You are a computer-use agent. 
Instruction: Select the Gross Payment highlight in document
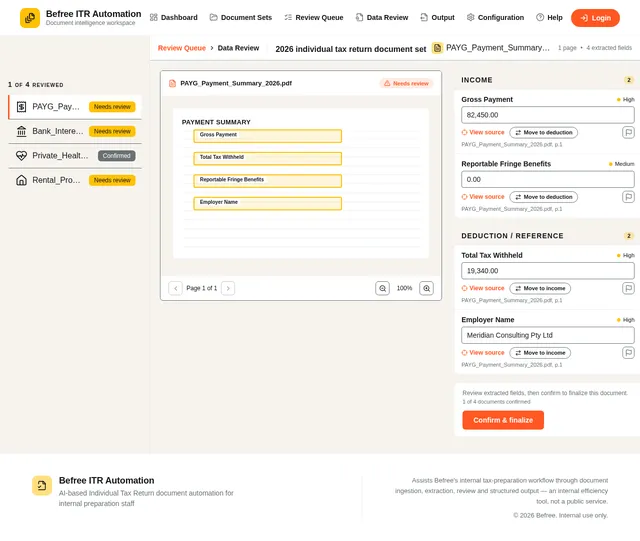click(x=267, y=136)
